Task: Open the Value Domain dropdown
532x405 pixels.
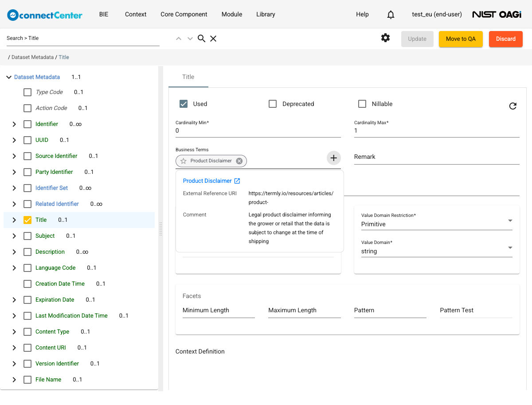Action: 437,248
